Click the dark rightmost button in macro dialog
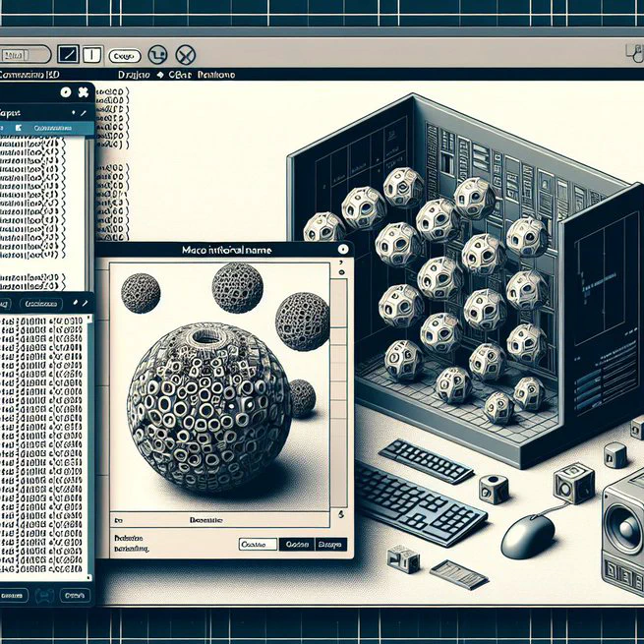The height and width of the screenshot is (644, 644). 329,544
